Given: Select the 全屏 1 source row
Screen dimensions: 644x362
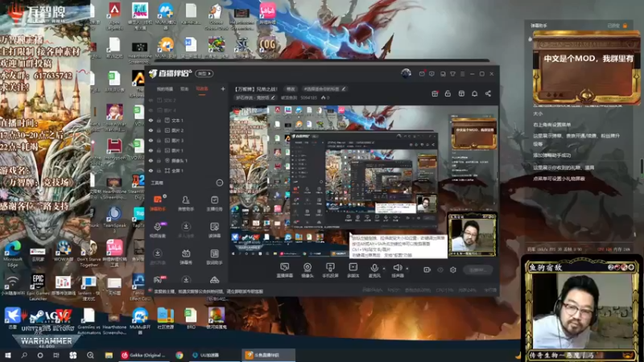Looking at the screenshot, I should [x=186, y=171].
